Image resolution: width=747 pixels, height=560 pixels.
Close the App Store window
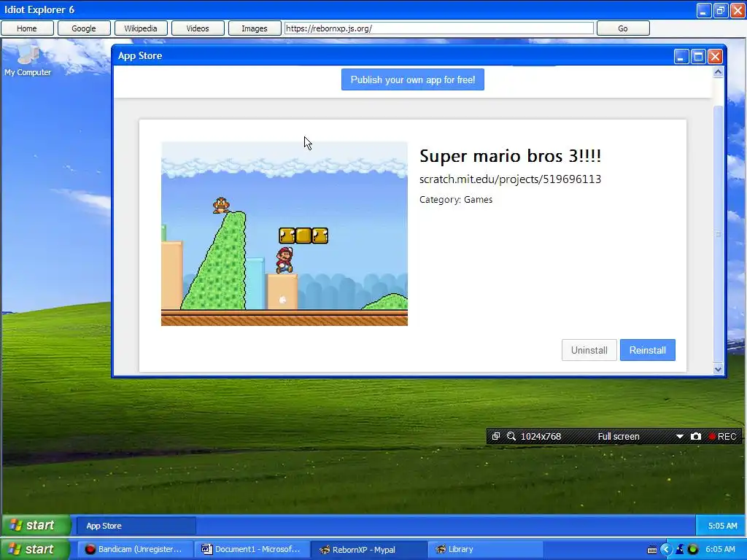click(x=715, y=57)
